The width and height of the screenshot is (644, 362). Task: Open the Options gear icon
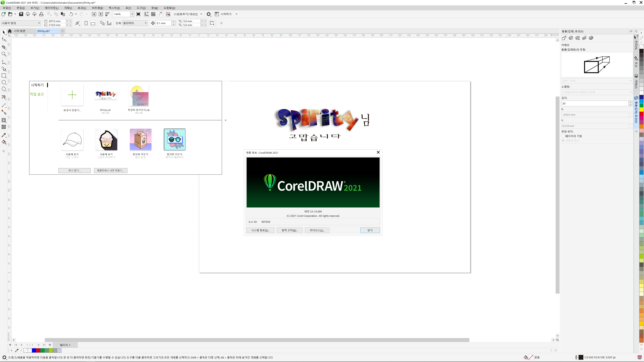(x=209, y=14)
